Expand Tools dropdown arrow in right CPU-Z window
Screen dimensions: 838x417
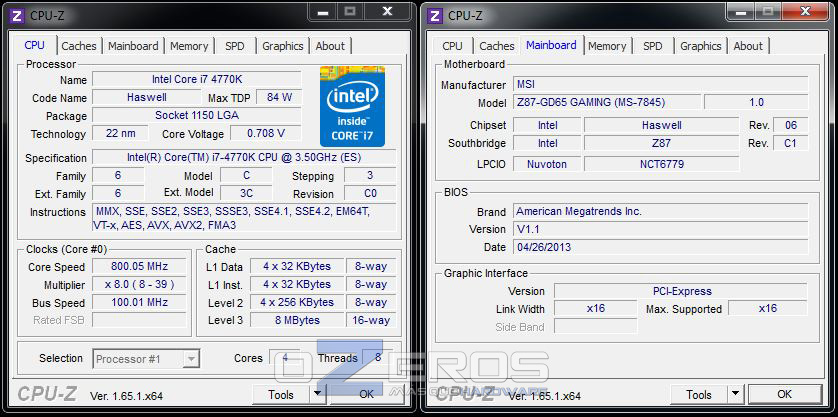click(736, 395)
